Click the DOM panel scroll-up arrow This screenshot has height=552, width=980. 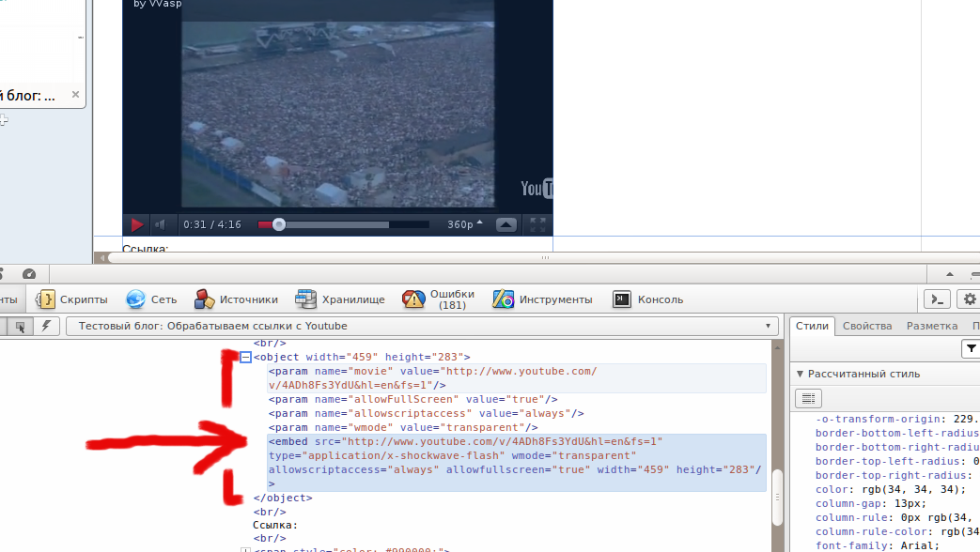pyautogui.click(x=777, y=346)
